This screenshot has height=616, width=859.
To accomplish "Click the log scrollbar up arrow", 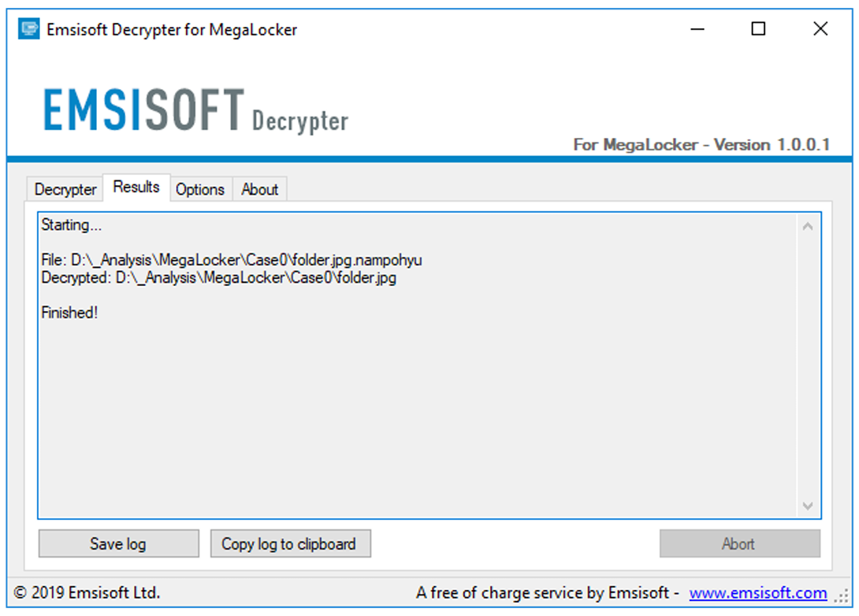I will point(808,226).
